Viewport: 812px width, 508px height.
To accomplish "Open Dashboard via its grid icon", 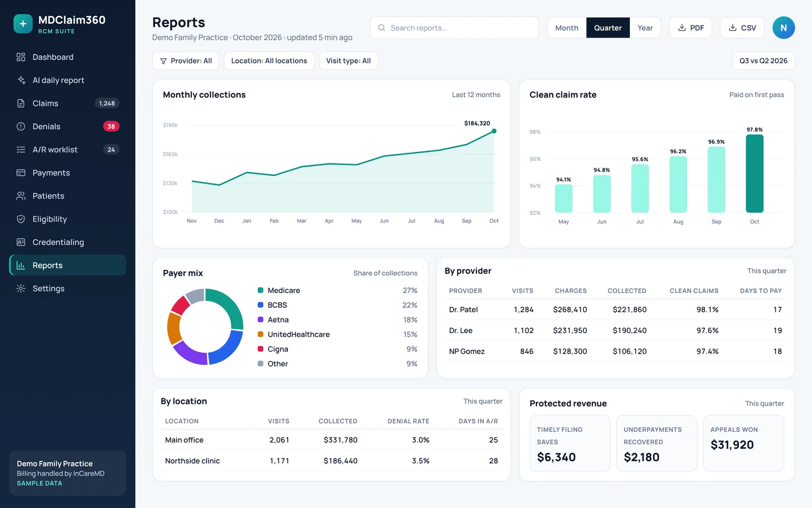I will pyautogui.click(x=21, y=57).
